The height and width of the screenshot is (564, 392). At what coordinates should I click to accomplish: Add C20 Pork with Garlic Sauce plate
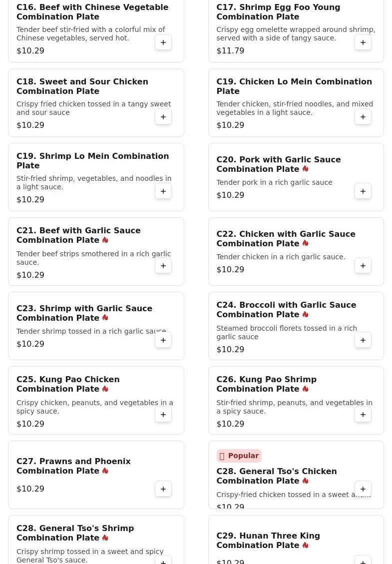[x=363, y=191]
